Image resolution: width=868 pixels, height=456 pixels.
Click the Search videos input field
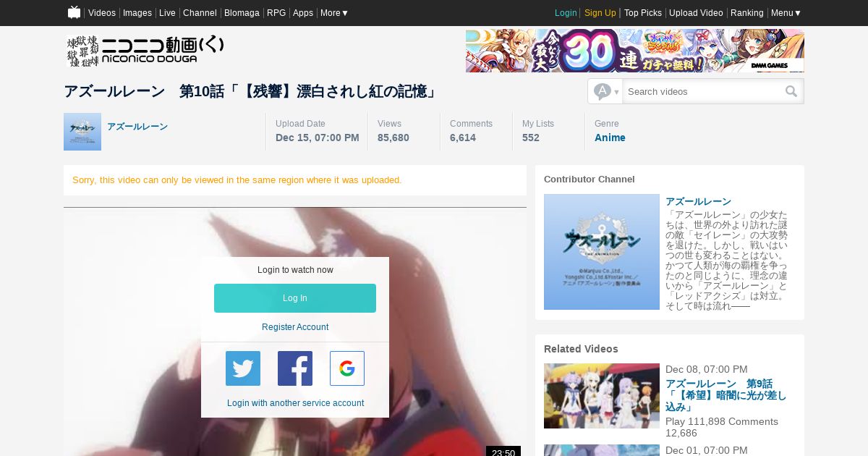[x=703, y=91]
